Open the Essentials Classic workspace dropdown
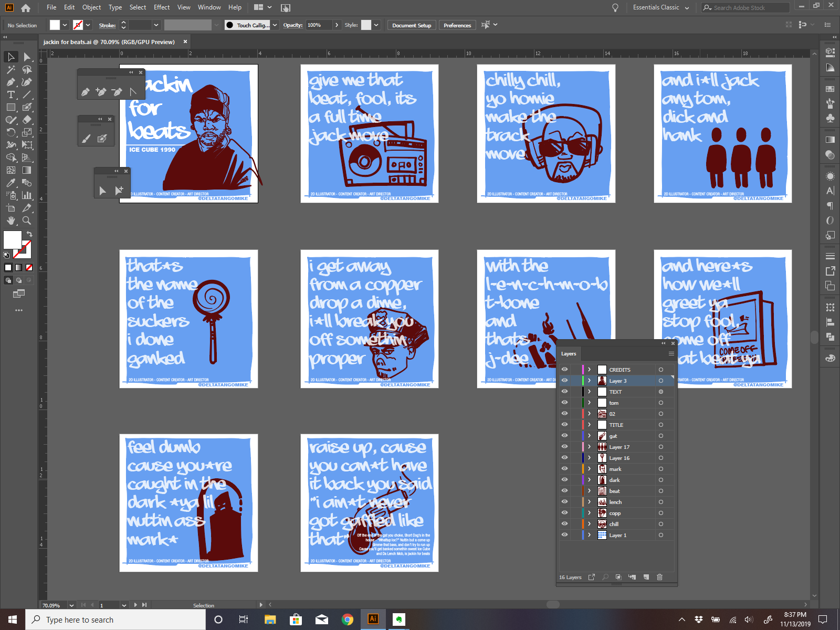 pos(661,8)
